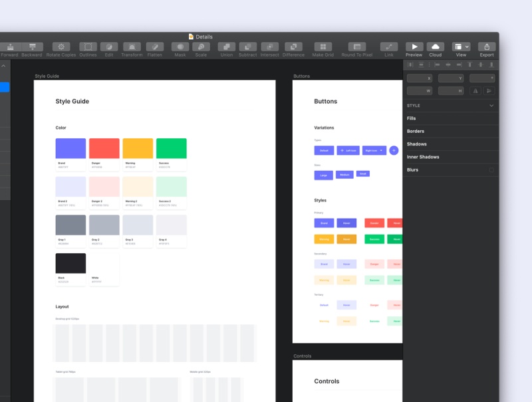This screenshot has height=402, width=532.
Task: Click the Shadows section header
Action: click(416, 144)
